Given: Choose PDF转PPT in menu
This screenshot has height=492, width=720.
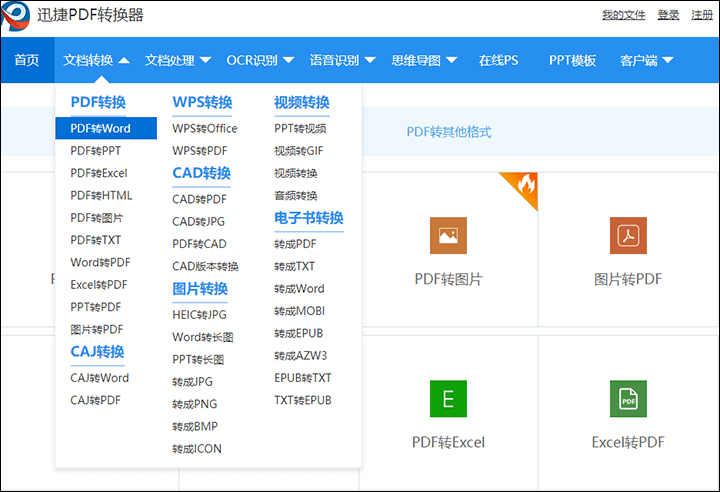Looking at the screenshot, I should pyautogui.click(x=96, y=151).
